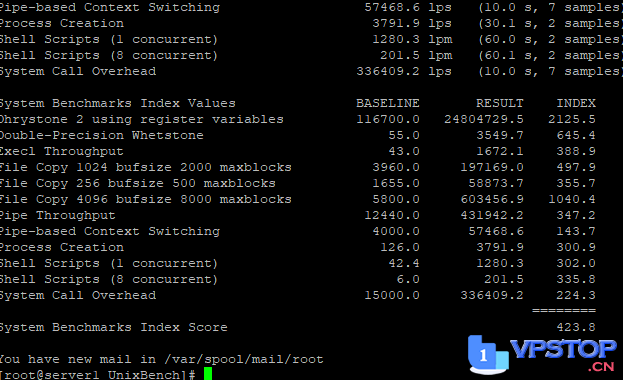The width and height of the screenshot is (623, 380).
Task: Click the System Benchmarks Index Score label
Action: point(114,327)
